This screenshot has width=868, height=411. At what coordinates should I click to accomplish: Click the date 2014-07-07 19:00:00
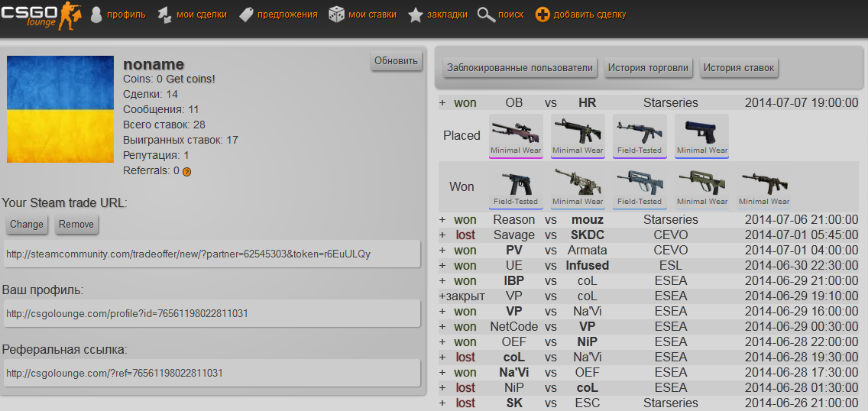tap(802, 103)
